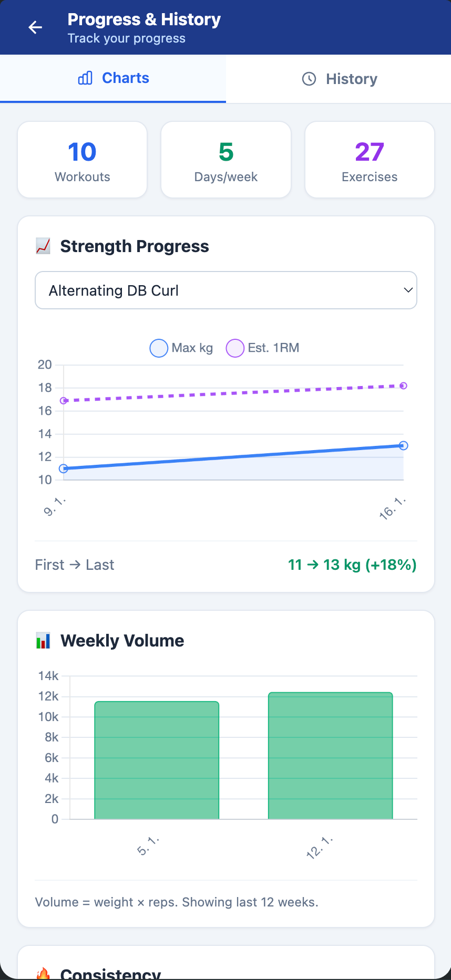Click the 10 Workouts stat card
451x980 pixels.
point(82,159)
